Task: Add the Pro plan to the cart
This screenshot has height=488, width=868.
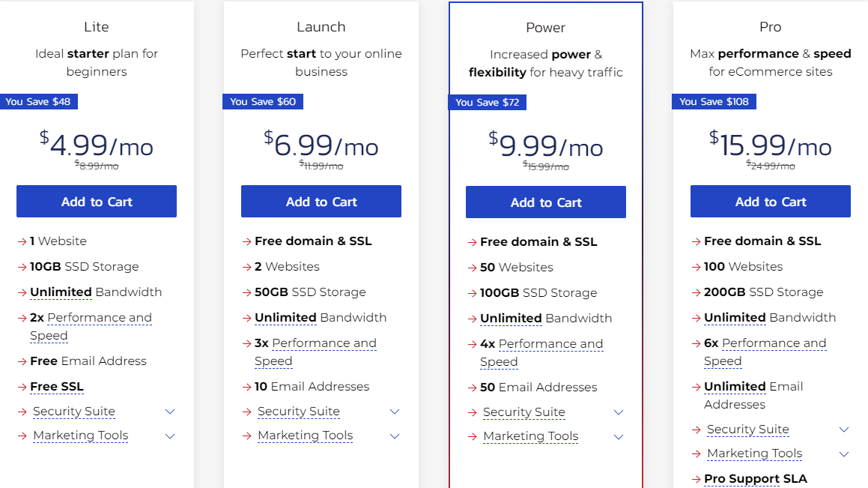Action: click(x=770, y=201)
